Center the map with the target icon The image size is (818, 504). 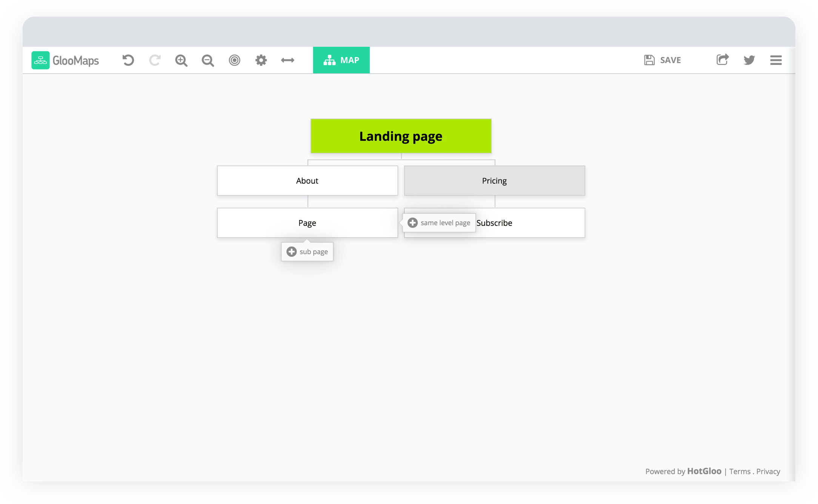click(x=234, y=60)
